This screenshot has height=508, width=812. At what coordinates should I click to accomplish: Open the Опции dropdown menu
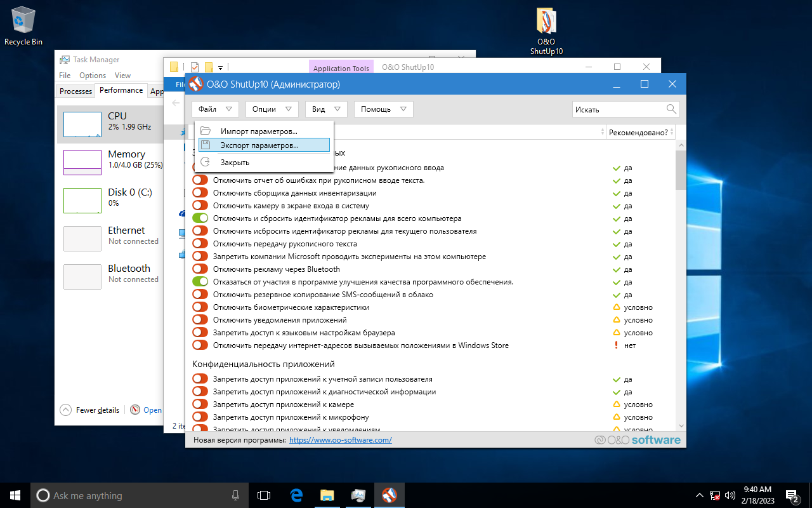pos(272,109)
